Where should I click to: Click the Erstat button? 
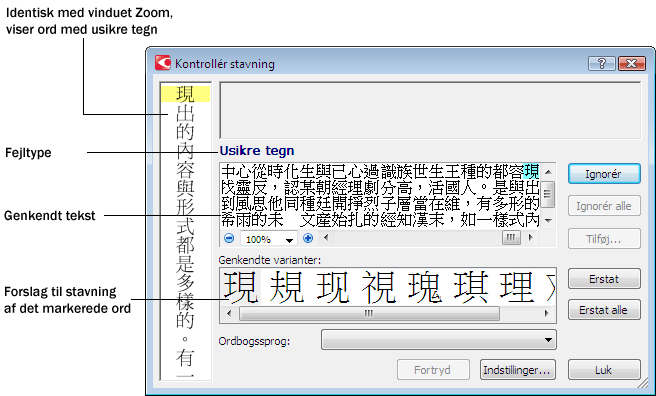click(x=604, y=278)
